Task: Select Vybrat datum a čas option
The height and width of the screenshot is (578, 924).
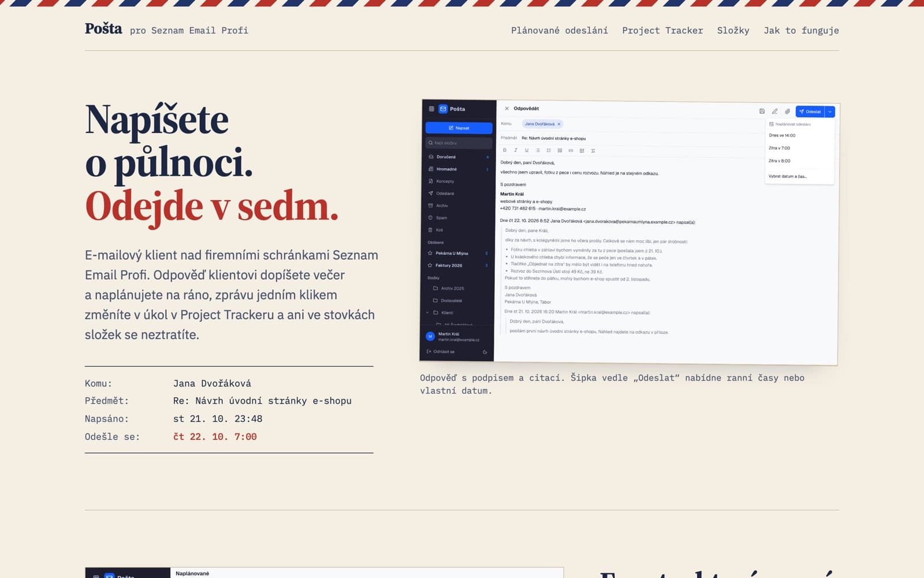Action: 799,176
